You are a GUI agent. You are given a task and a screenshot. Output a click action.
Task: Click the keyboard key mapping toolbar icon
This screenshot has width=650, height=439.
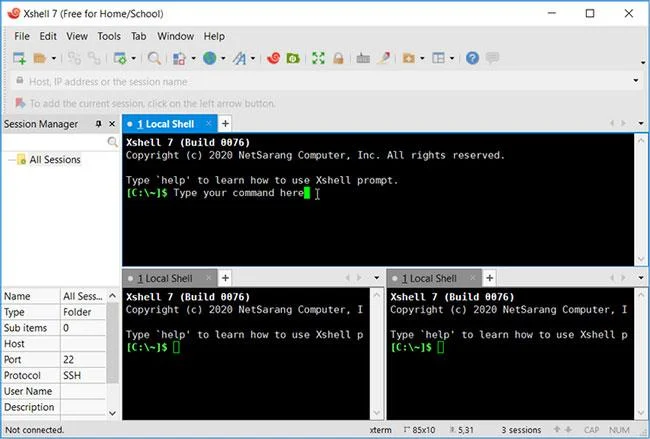point(363,58)
